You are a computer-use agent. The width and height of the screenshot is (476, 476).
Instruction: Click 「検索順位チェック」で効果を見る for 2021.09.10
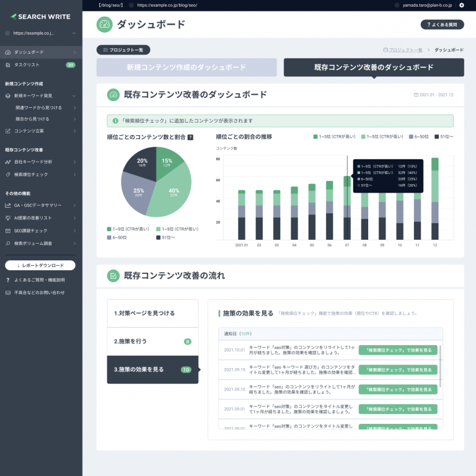click(x=398, y=389)
